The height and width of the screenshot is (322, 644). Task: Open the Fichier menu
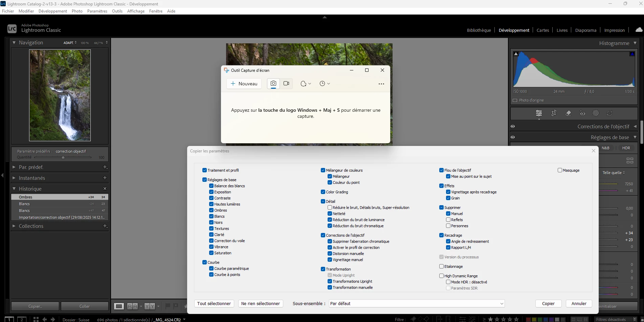click(8, 11)
